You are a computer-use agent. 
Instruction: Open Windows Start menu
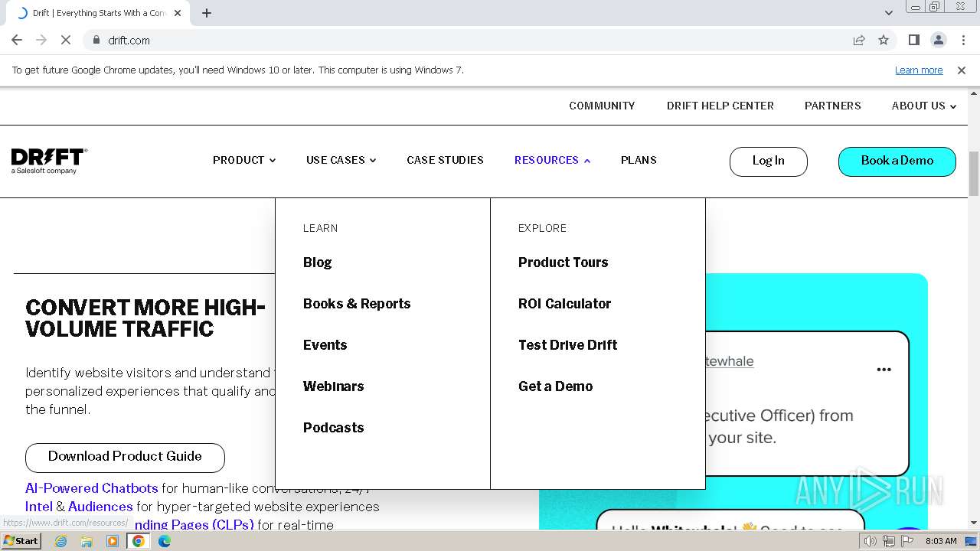[x=21, y=540]
